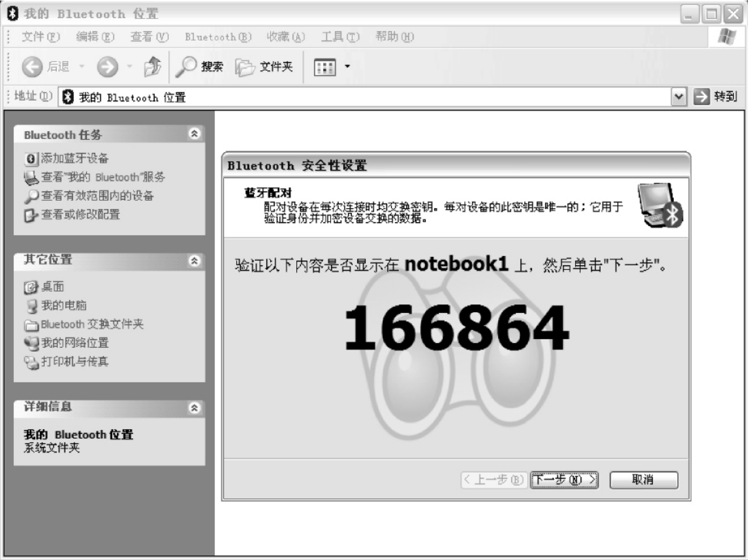Click the Bluetooth icon in address bar
This screenshot has width=748, height=560.
click(x=68, y=97)
